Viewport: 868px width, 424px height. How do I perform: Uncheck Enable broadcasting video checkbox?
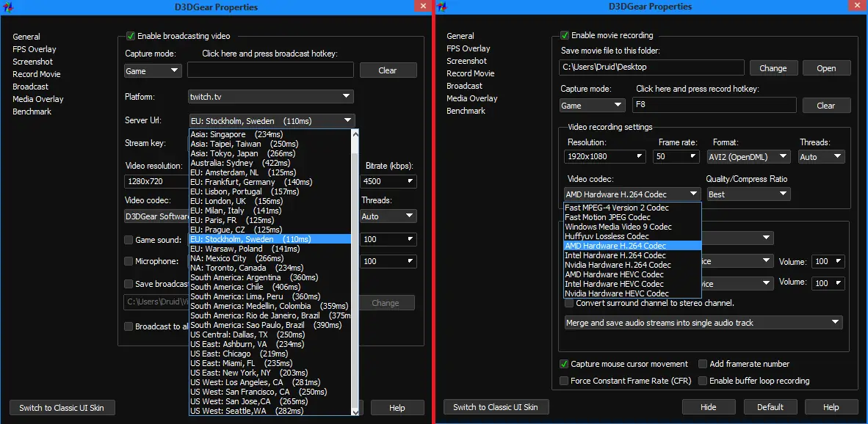(131, 36)
